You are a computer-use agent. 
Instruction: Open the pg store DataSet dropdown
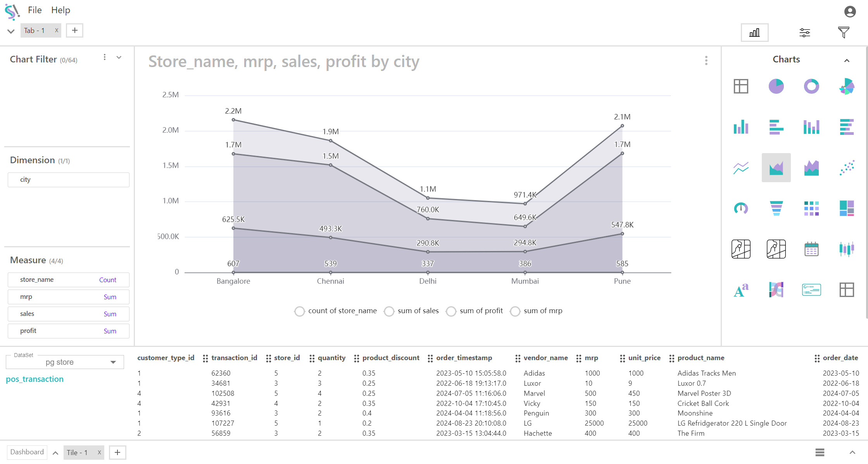click(x=65, y=362)
